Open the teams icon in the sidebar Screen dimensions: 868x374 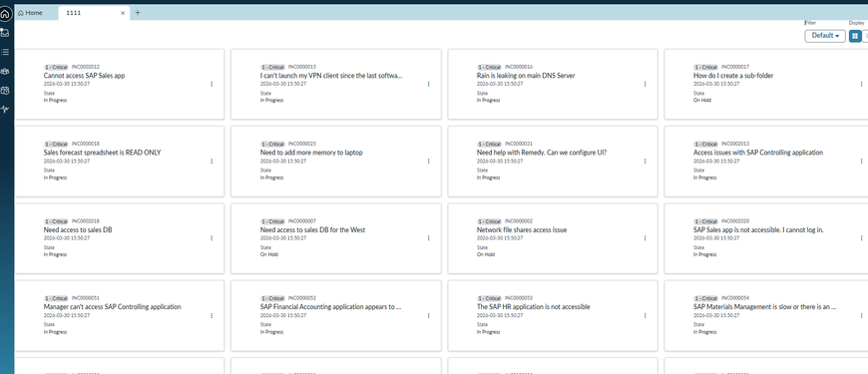point(5,72)
